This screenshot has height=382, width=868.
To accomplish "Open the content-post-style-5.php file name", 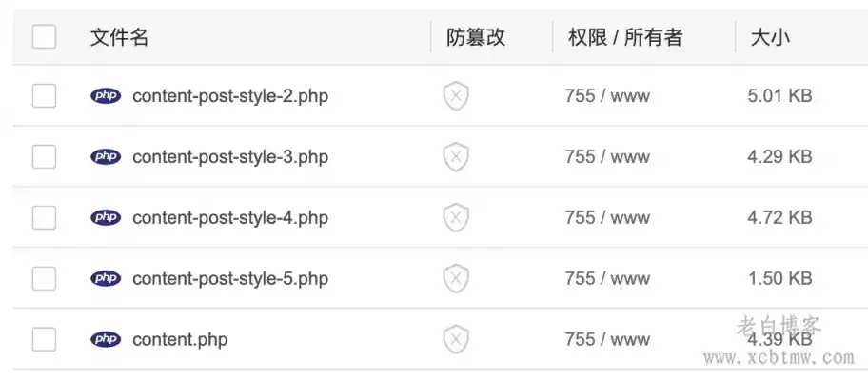I will [x=230, y=279].
